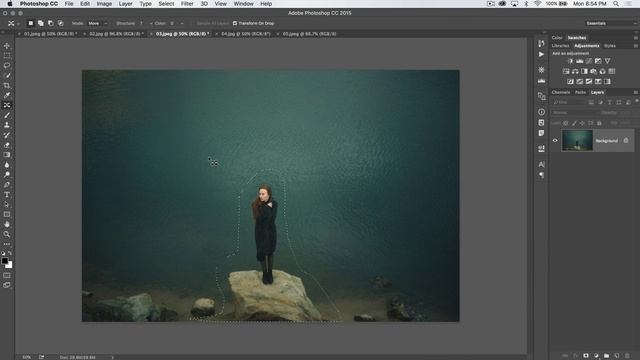Viewport: 640px width, 360px height.
Task: Open the Paragraph panel icon
Action: [542, 175]
